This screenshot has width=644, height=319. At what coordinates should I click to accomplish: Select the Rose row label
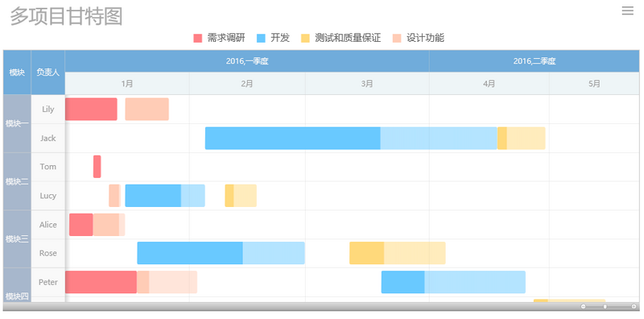(48, 253)
